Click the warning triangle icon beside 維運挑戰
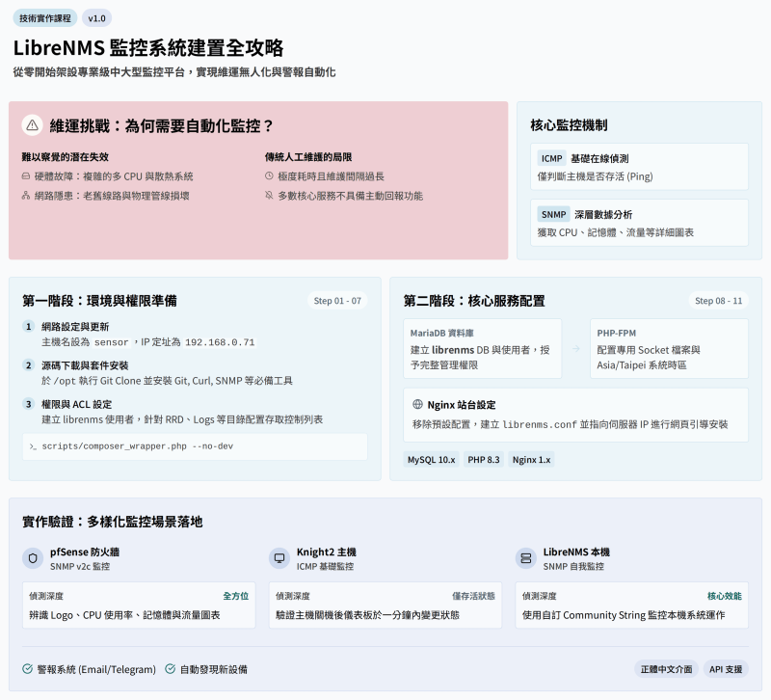This screenshot has height=700, width=771. tap(33, 125)
